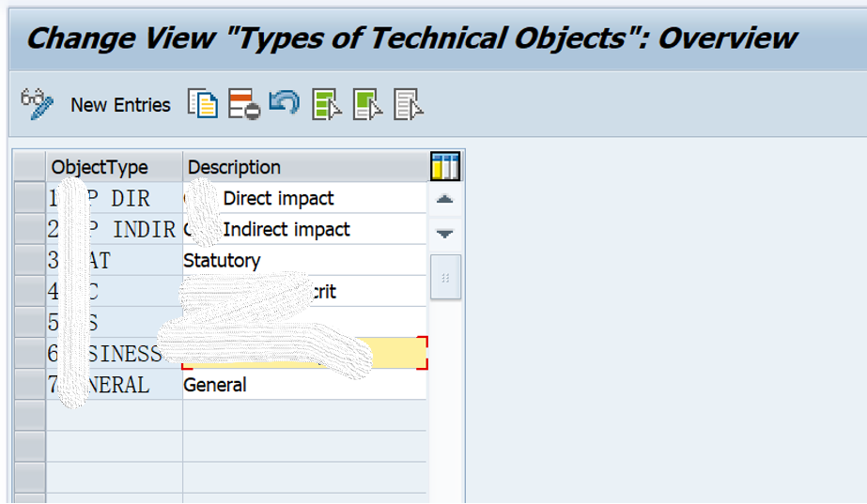Click the ObjectType column header
Image resolution: width=867 pixels, height=504 pixels.
pyautogui.click(x=115, y=167)
